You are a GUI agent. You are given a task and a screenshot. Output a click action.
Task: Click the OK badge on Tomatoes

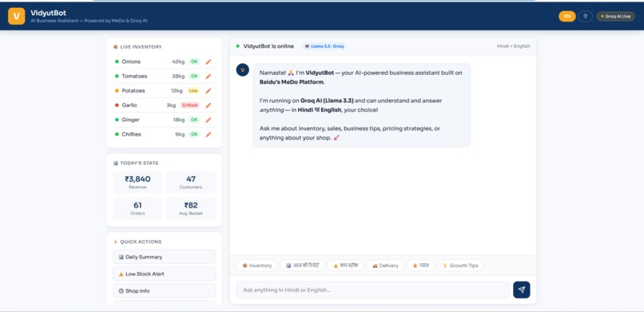click(194, 77)
